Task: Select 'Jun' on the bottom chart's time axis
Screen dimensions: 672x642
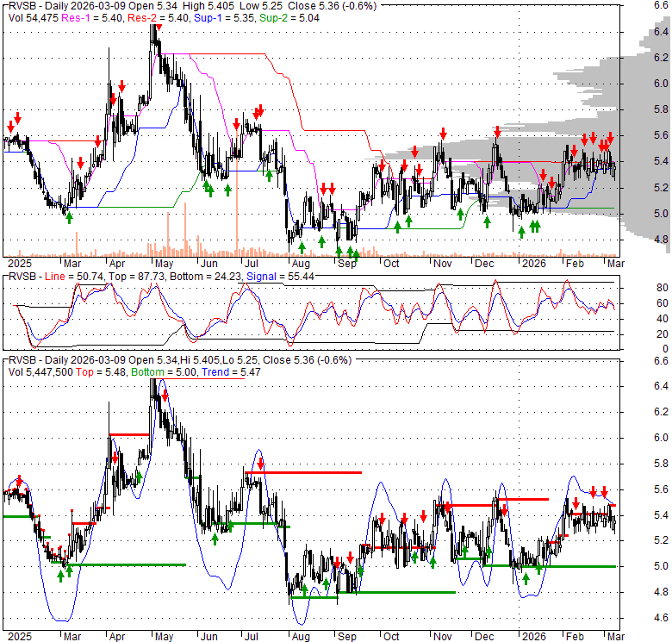Action: pos(209,637)
